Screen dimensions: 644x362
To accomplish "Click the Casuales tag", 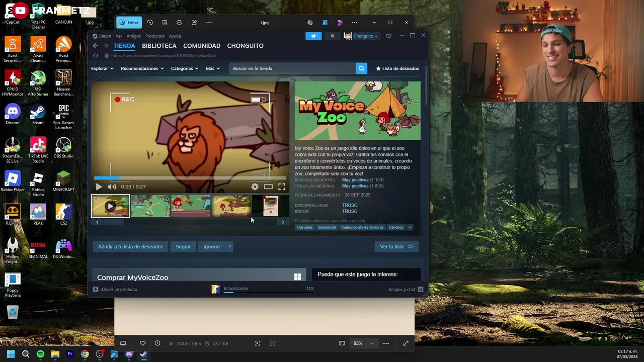I will [x=304, y=227].
